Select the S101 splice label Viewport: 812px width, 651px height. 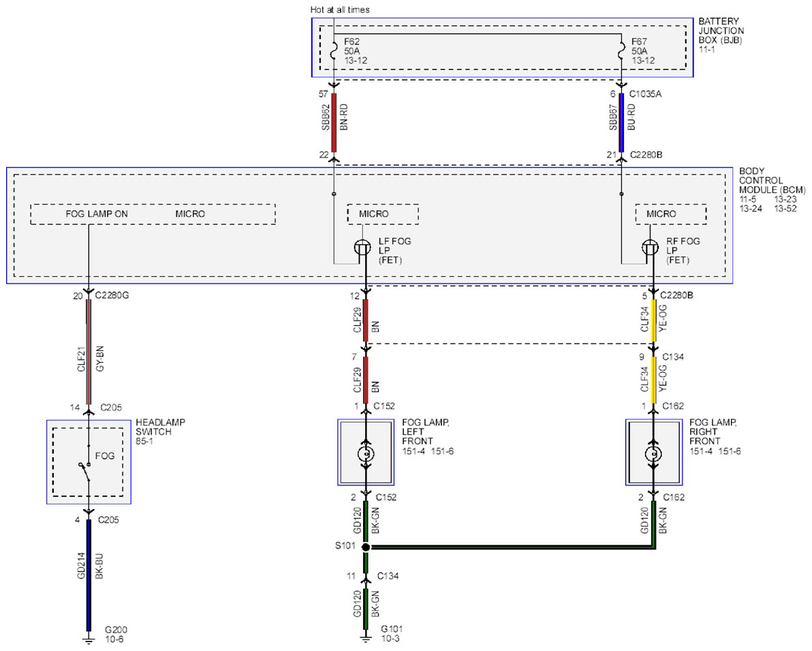345,545
